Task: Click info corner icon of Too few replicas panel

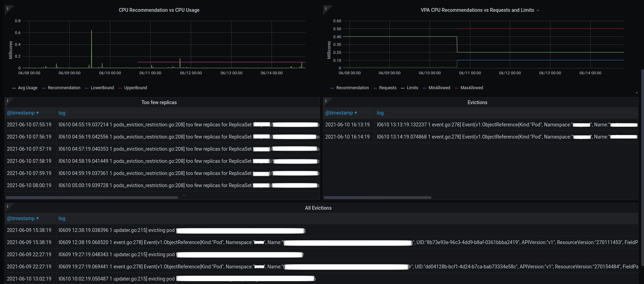Action: click(x=8, y=101)
